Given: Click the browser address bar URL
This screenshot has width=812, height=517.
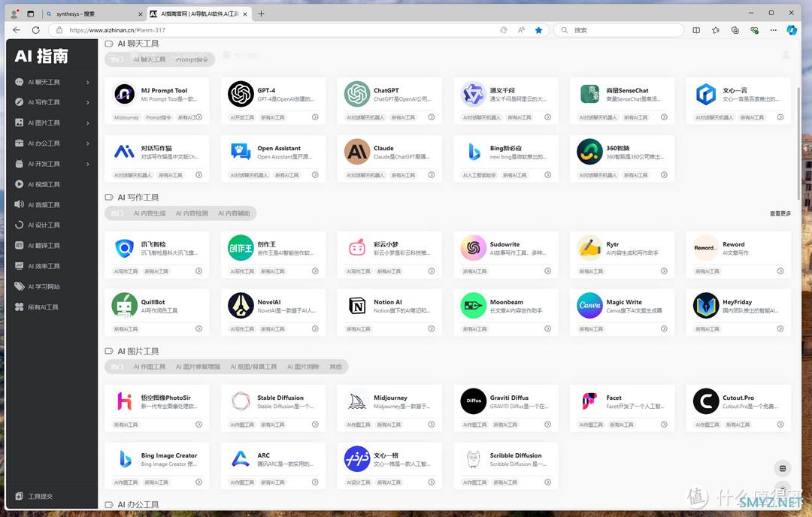Looking at the screenshot, I should [117, 30].
